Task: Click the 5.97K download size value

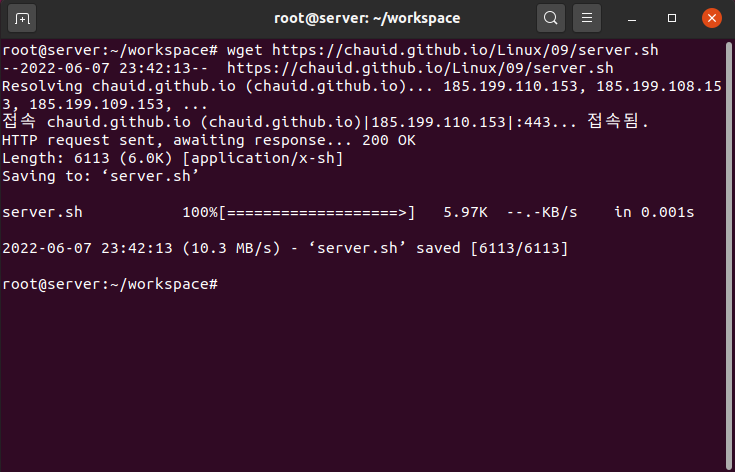Action: 465,212
